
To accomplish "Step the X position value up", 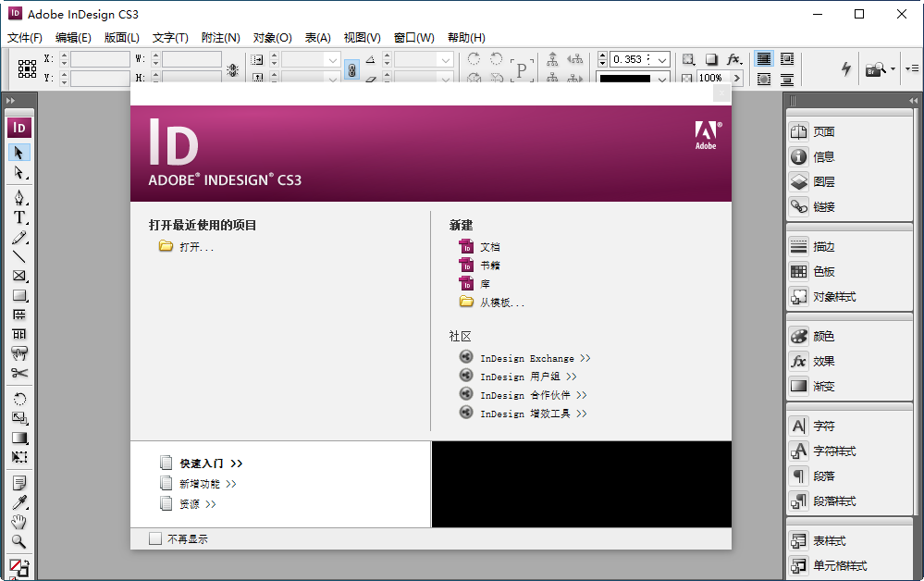I will [64, 56].
